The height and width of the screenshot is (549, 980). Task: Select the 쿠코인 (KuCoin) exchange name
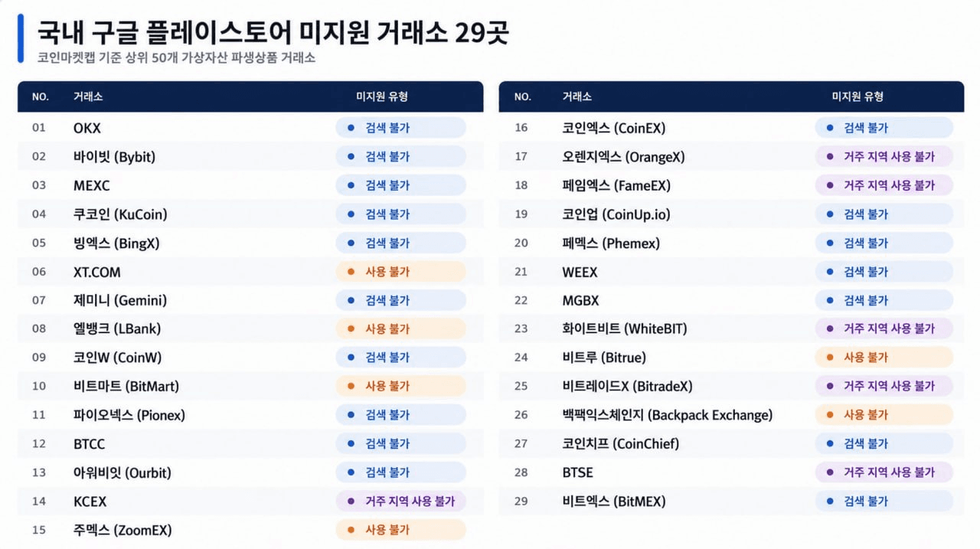[120, 214]
